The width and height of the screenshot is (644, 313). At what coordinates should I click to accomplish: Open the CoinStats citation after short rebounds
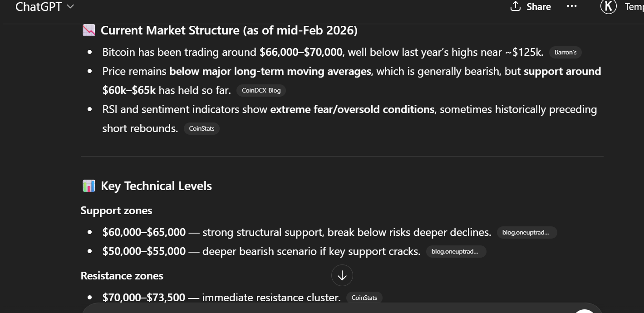pyautogui.click(x=202, y=128)
